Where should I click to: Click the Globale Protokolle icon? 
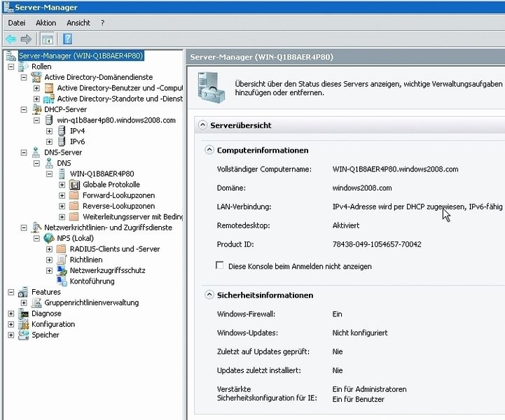coord(74,185)
